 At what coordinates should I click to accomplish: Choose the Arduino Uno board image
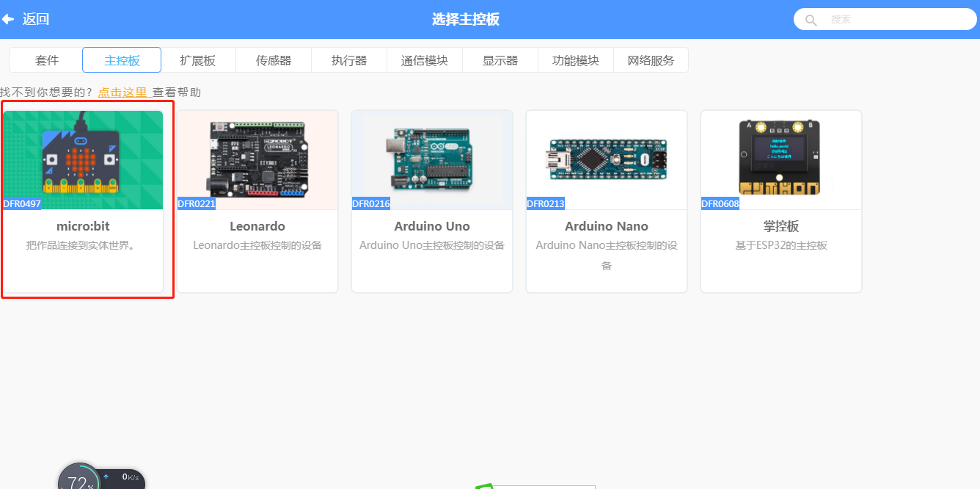(432, 160)
